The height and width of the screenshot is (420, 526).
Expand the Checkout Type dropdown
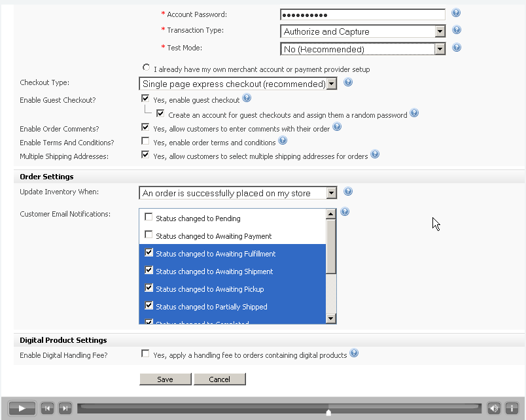238,84
